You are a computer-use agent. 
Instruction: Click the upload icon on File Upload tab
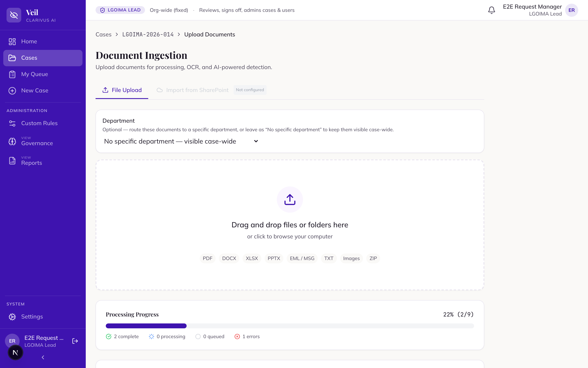[105, 90]
